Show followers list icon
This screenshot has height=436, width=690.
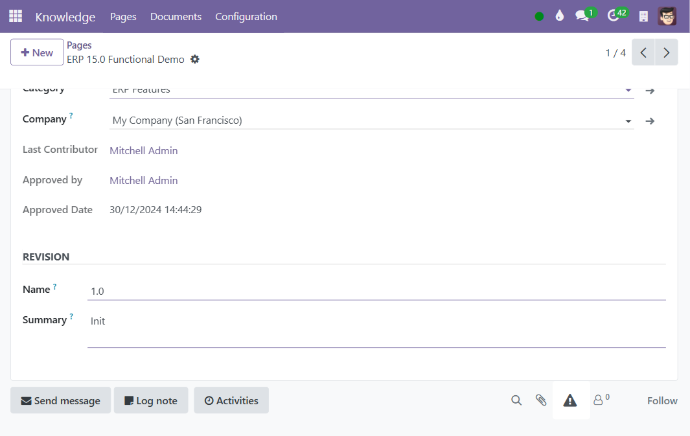600,400
